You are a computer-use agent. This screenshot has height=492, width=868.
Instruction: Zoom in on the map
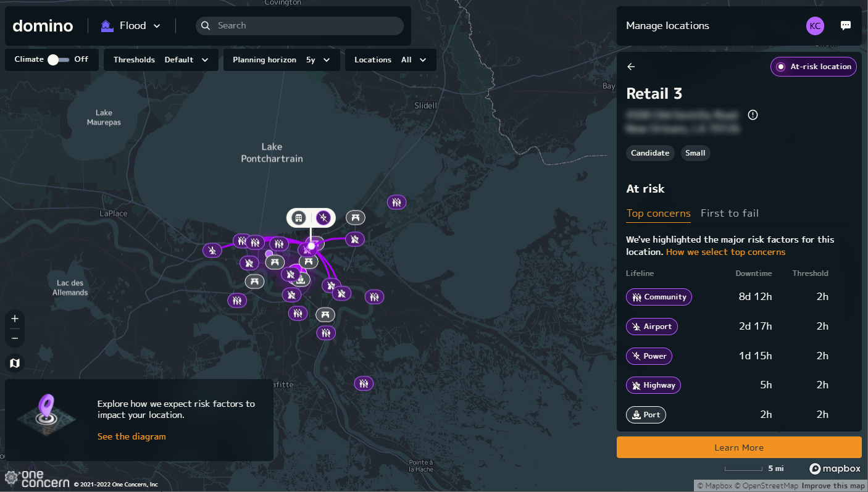[15, 319]
